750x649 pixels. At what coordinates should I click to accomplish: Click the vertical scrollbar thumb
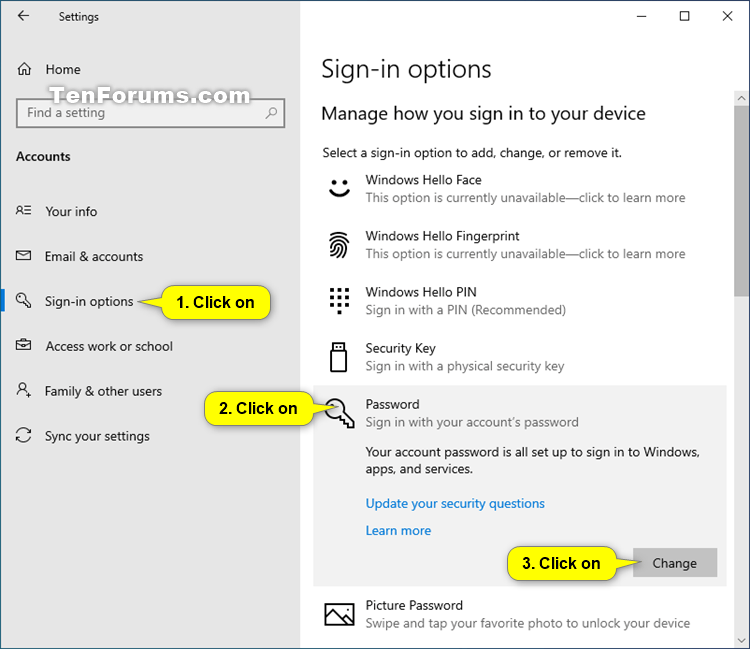(x=741, y=201)
